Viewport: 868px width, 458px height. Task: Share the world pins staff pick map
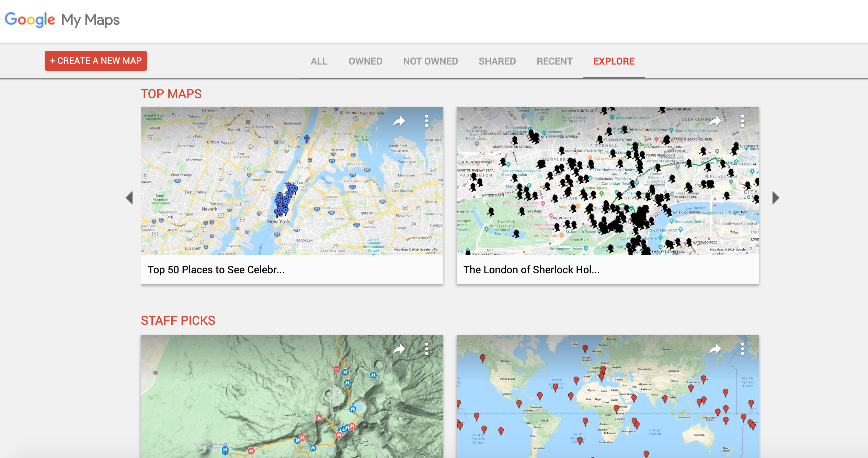point(715,349)
